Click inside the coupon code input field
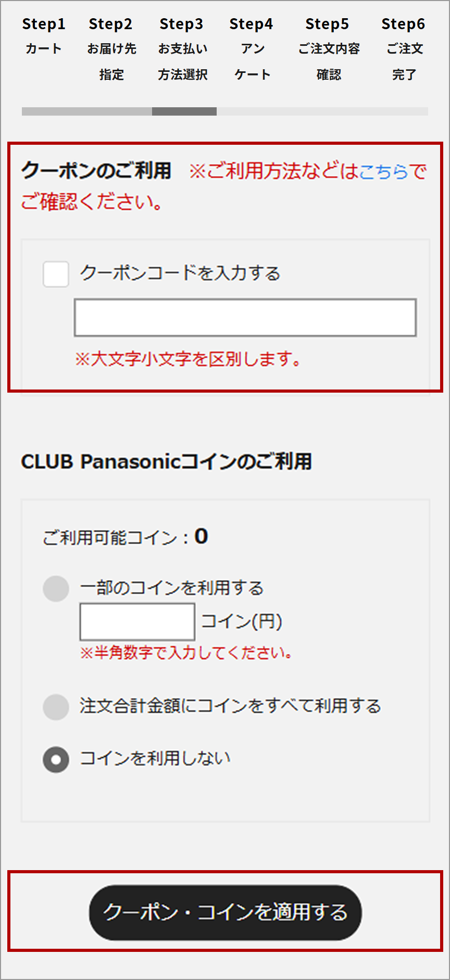The image size is (450, 980). pyautogui.click(x=245, y=317)
